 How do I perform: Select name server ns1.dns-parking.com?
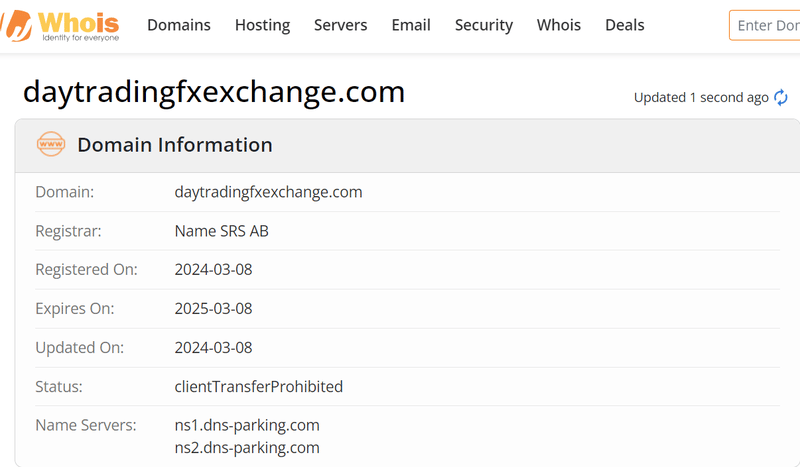pyautogui.click(x=247, y=425)
